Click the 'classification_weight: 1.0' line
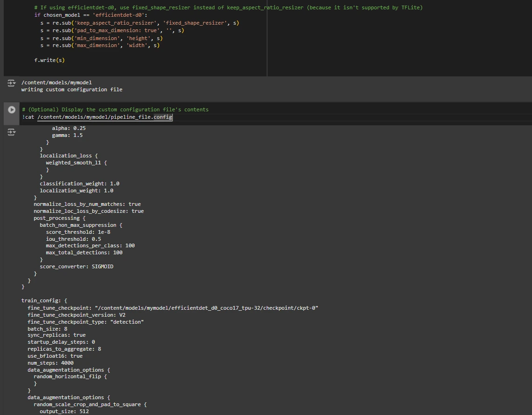This screenshot has height=415, width=532. (x=80, y=184)
